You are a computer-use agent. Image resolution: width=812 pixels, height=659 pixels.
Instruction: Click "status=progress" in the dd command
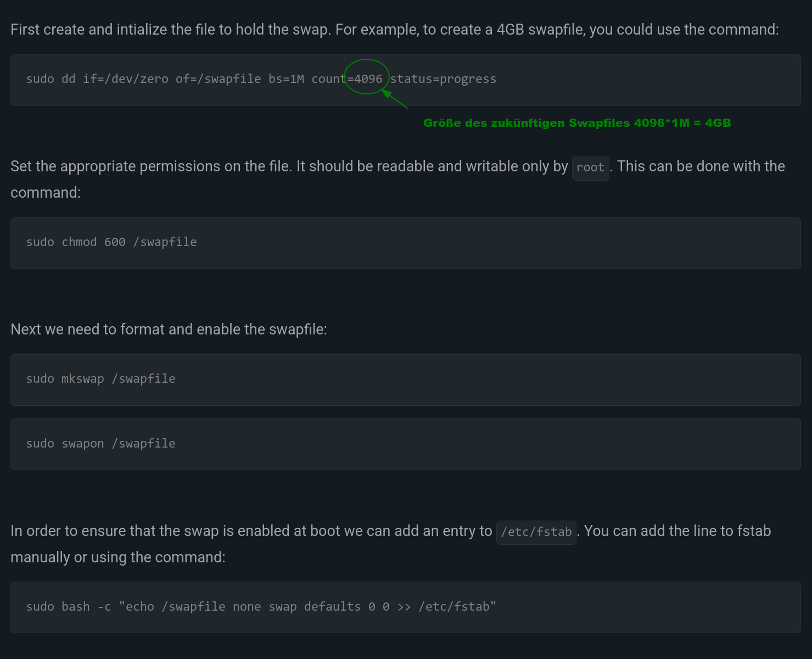click(443, 79)
